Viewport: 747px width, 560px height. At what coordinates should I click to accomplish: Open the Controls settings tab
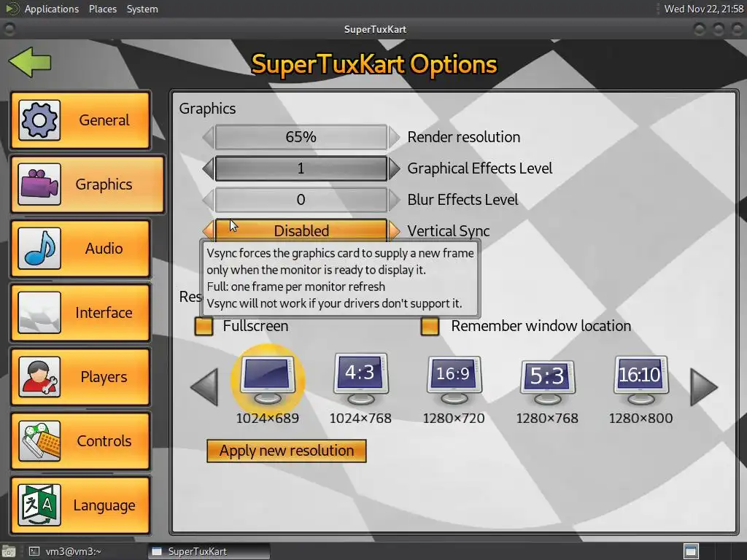click(80, 441)
